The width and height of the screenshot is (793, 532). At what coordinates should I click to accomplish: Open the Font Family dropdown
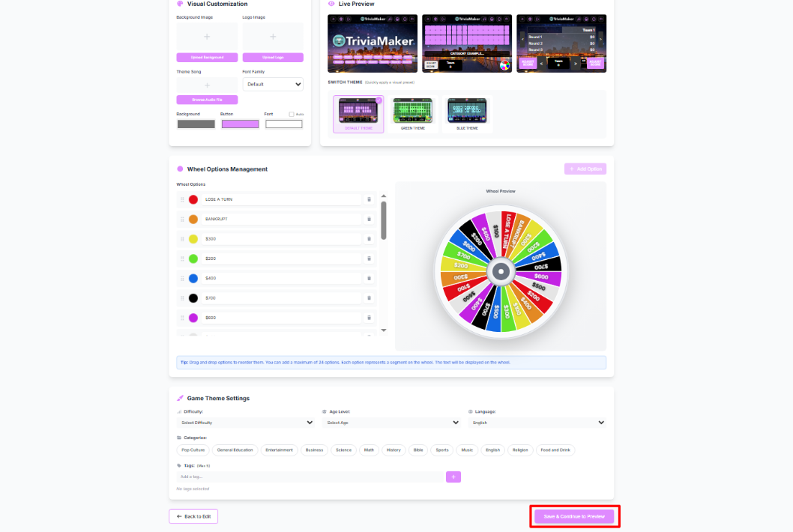coord(273,85)
